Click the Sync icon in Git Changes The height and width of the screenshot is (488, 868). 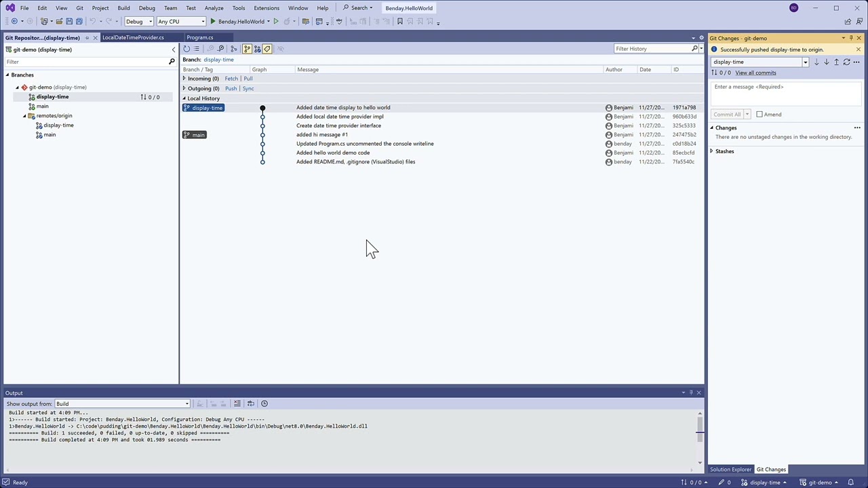click(x=847, y=62)
